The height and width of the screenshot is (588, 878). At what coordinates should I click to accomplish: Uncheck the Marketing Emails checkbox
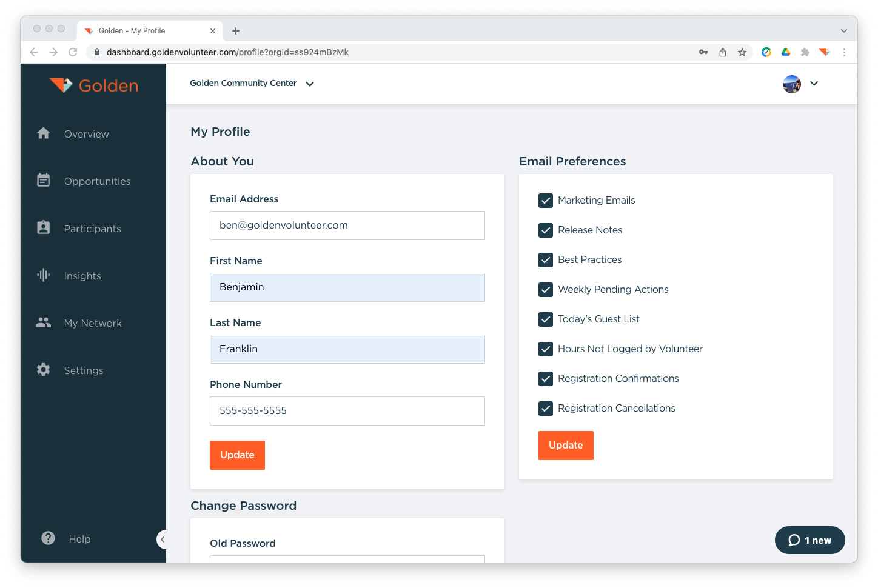pos(546,201)
